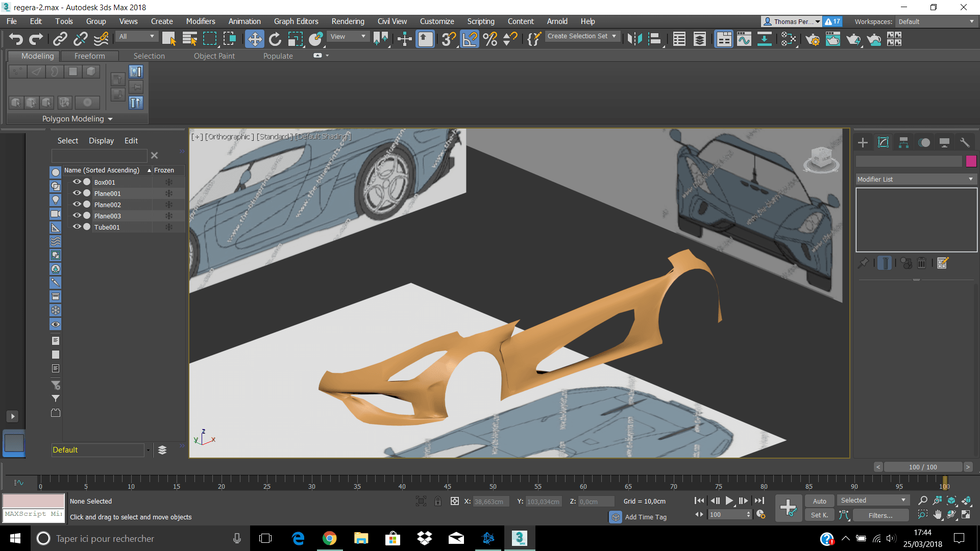Toggle the Angle Snap icon

(470, 39)
